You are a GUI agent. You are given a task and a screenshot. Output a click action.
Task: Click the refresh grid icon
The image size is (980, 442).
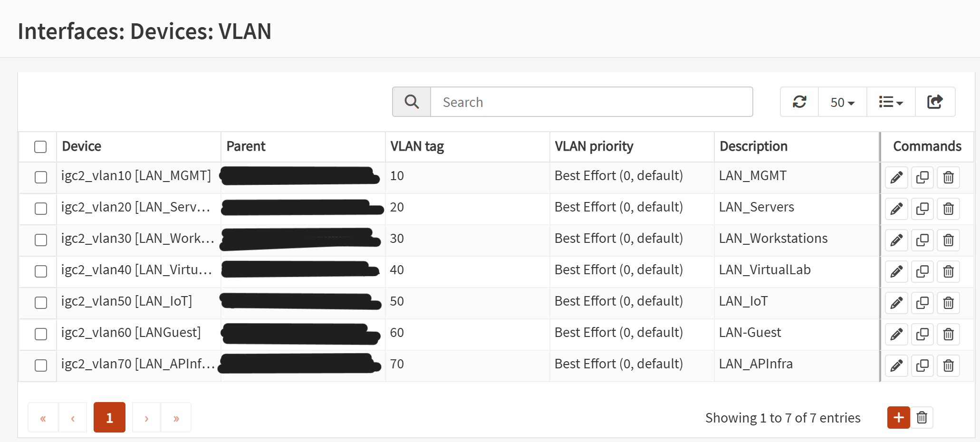coord(799,102)
